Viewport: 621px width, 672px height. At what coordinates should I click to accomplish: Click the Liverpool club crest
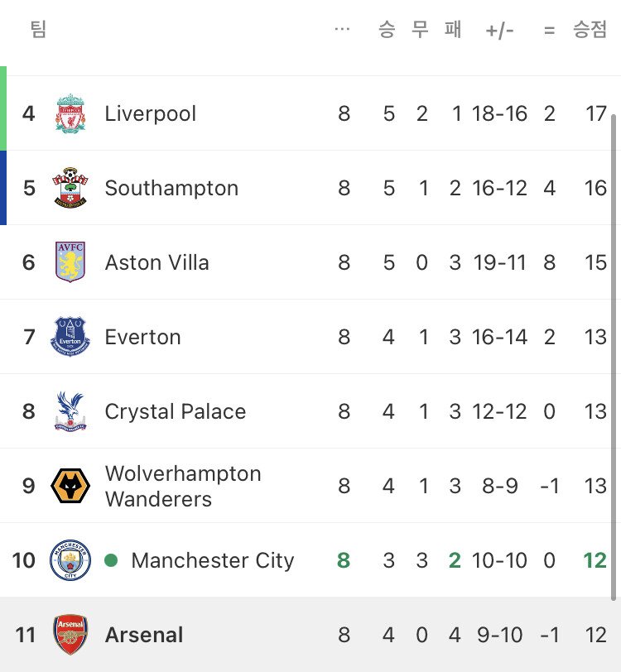pos(70,113)
